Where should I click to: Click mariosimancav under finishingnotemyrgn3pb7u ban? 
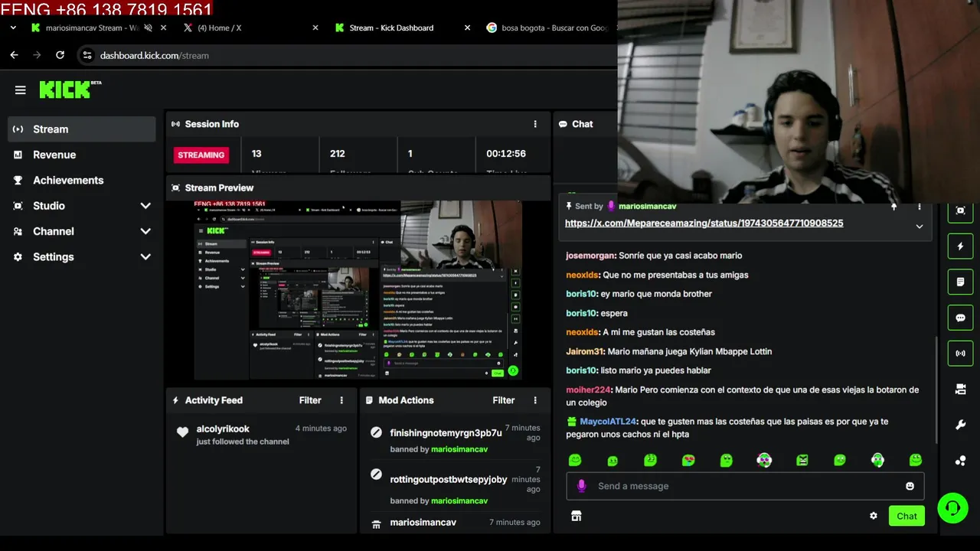pyautogui.click(x=459, y=449)
